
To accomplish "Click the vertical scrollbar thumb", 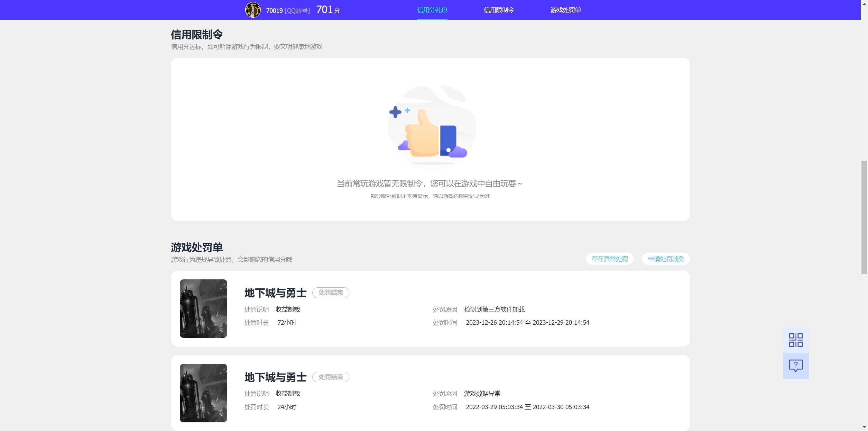I will pos(864,217).
